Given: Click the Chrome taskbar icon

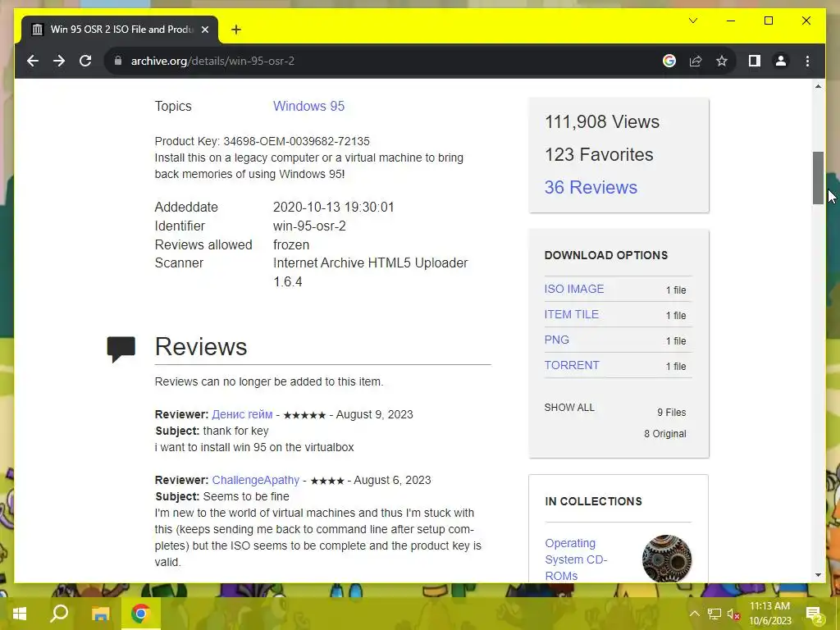Looking at the screenshot, I should (x=140, y=614).
